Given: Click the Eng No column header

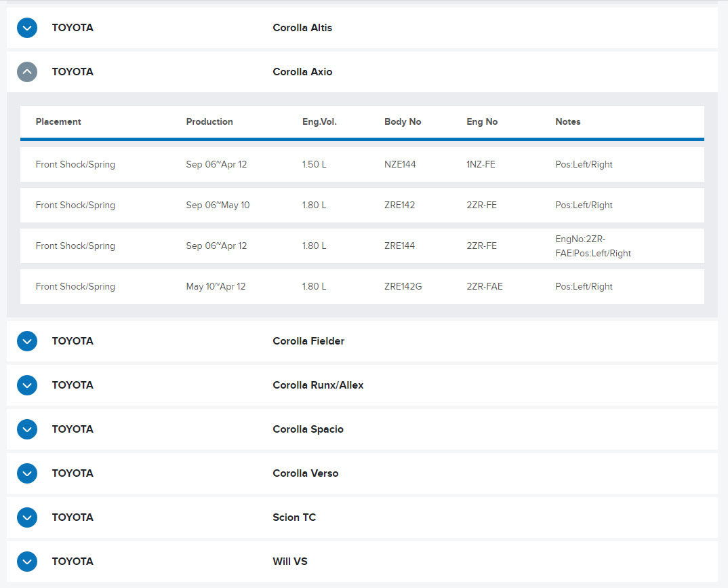Looking at the screenshot, I should [x=482, y=121].
